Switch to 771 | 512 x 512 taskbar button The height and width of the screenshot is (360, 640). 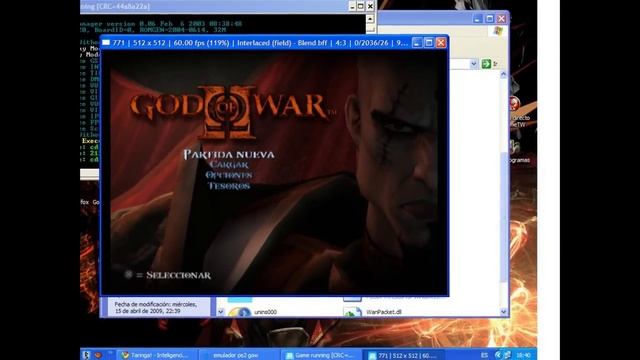point(404,356)
